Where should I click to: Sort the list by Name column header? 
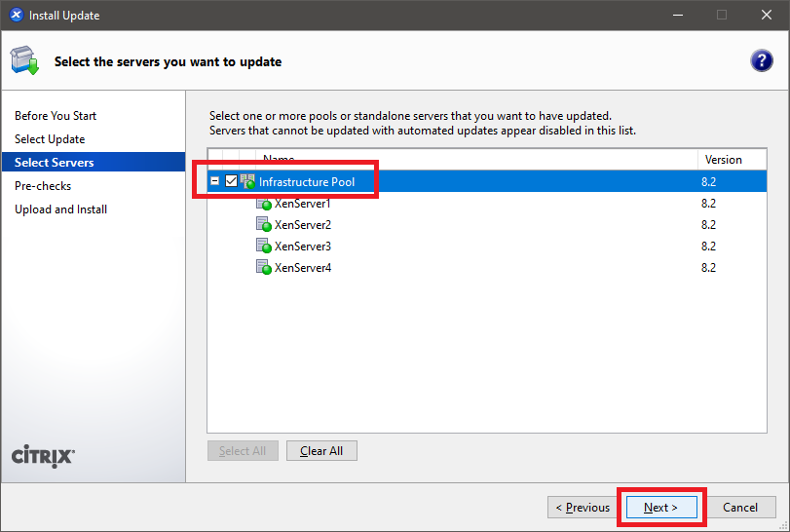pos(475,159)
